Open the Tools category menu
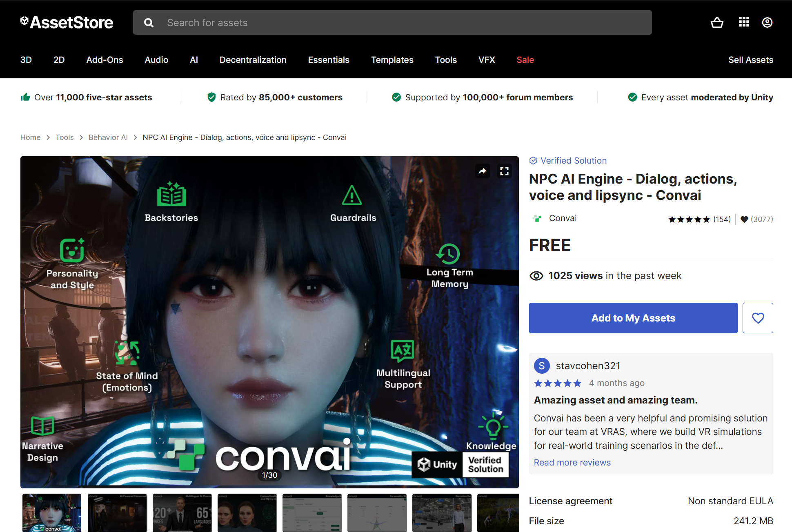 pyautogui.click(x=446, y=60)
